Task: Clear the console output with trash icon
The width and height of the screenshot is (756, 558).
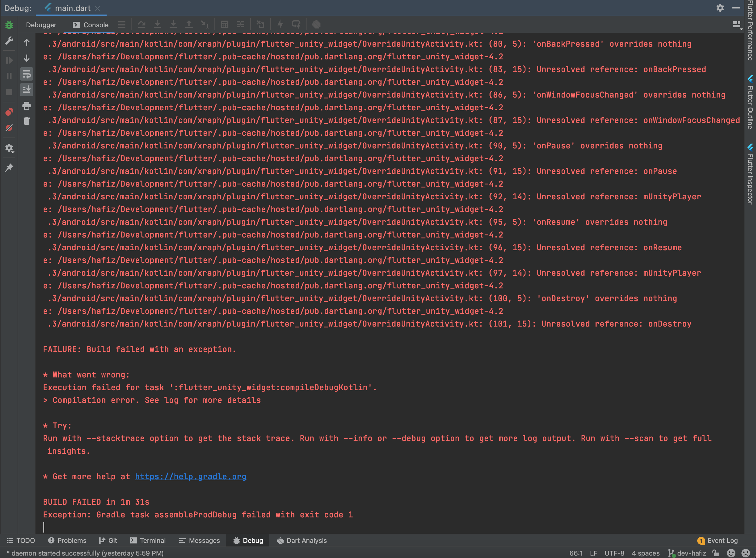Action: click(26, 121)
